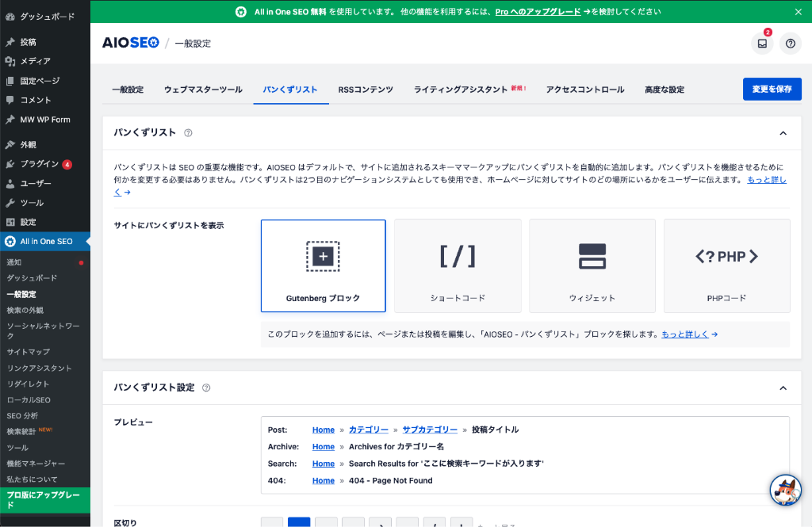This screenshot has height=527, width=812.
Task: Open the もっと詳しく link in breadcrumb description
Action: tap(767, 180)
